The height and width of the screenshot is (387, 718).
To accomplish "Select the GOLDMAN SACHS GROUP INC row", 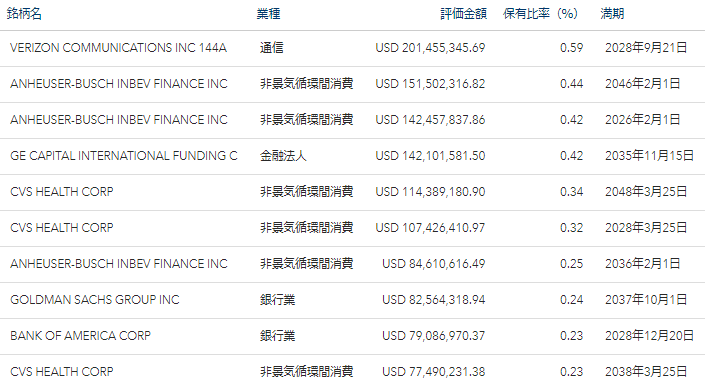I will point(352,300).
